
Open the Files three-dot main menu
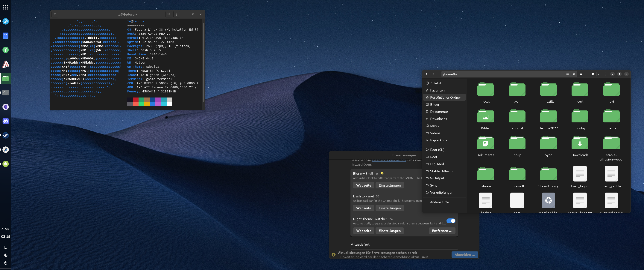pos(605,74)
